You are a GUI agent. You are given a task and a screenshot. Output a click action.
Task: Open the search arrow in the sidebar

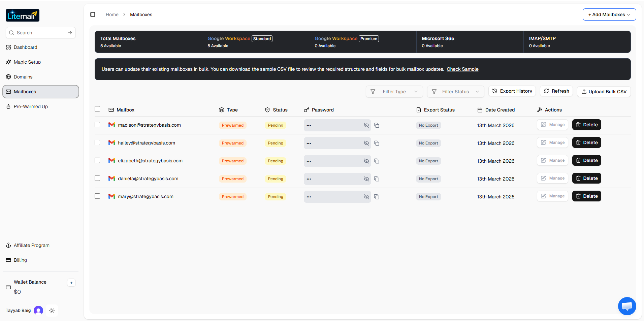70,32
